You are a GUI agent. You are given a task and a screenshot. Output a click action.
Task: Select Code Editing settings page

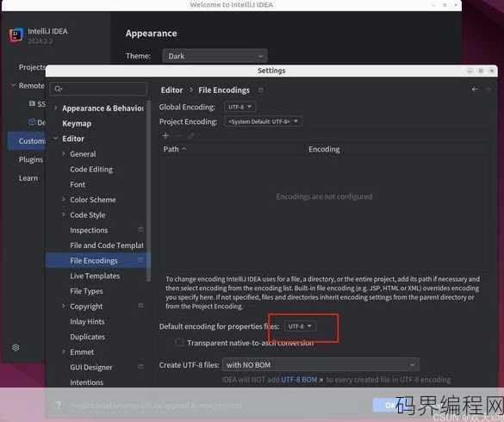tap(91, 169)
